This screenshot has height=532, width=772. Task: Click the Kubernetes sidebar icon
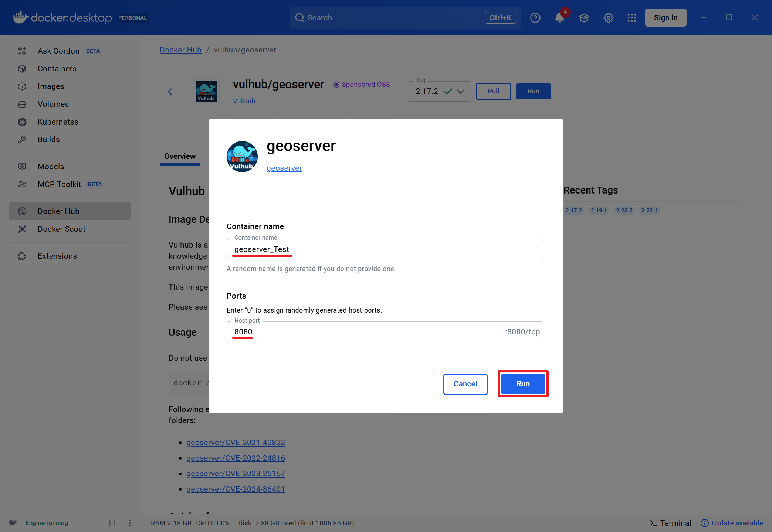point(22,122)
